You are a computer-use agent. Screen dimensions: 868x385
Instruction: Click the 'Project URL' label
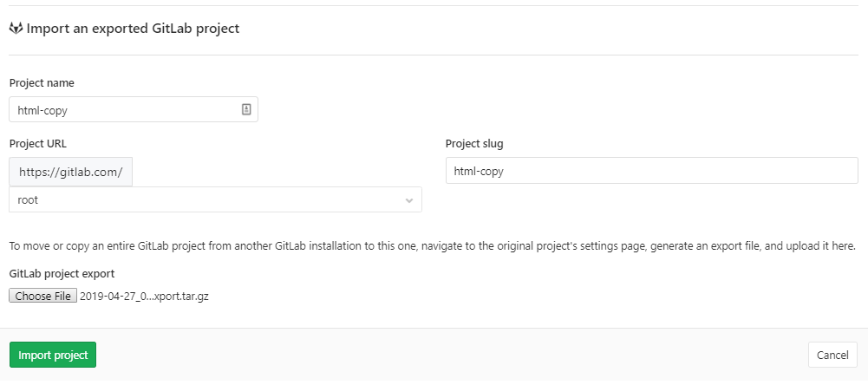point(38,144)
